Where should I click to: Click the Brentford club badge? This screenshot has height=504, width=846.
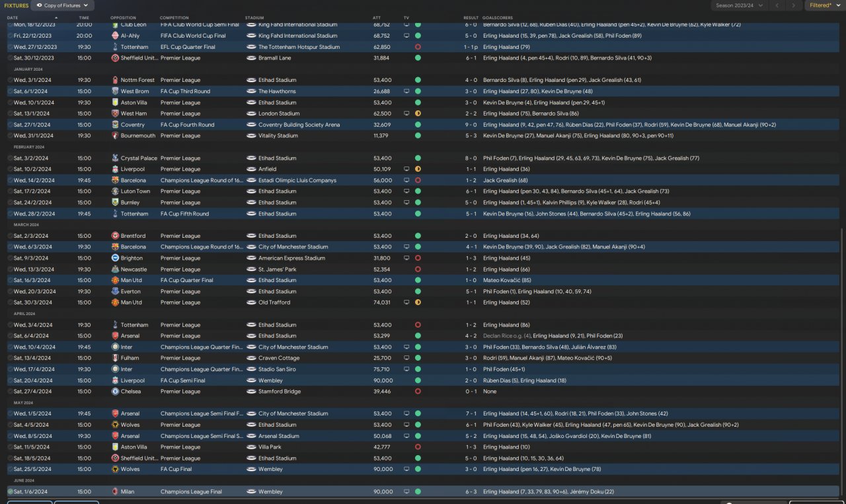tap(115, 236)
